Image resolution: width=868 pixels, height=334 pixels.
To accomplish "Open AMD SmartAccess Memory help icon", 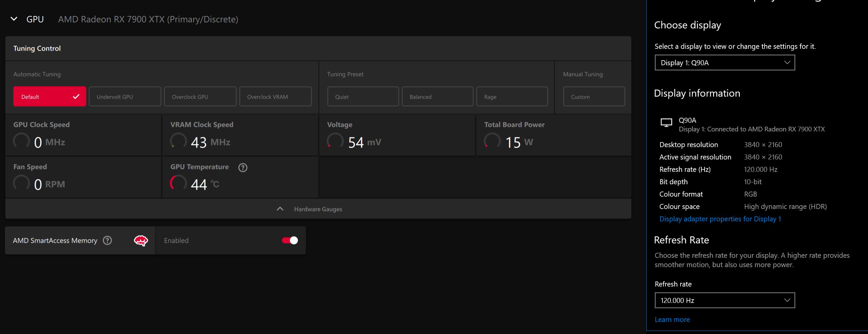I will click(x=107, y=240).
